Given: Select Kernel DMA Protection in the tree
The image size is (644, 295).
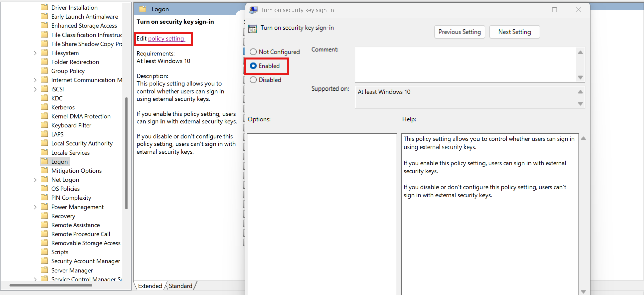Looking at the screenshot, I should [x=81, y=116].
